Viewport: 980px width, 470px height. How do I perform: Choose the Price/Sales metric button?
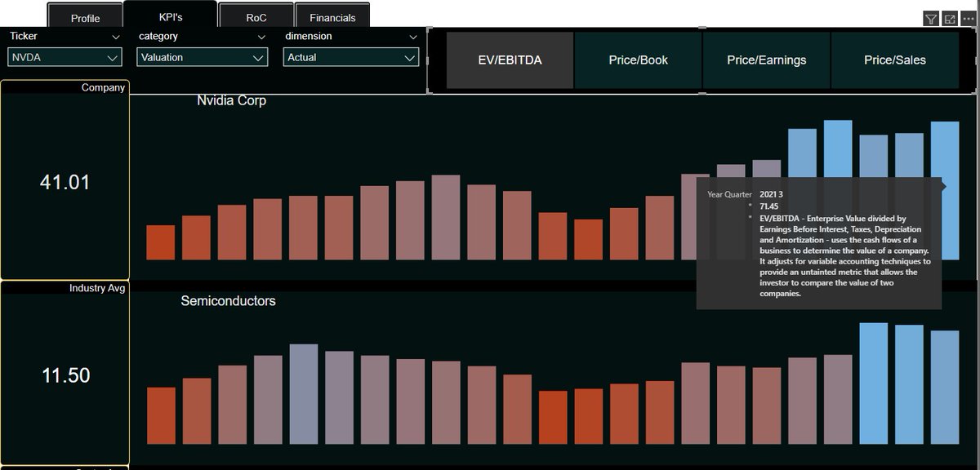(895, 60)
